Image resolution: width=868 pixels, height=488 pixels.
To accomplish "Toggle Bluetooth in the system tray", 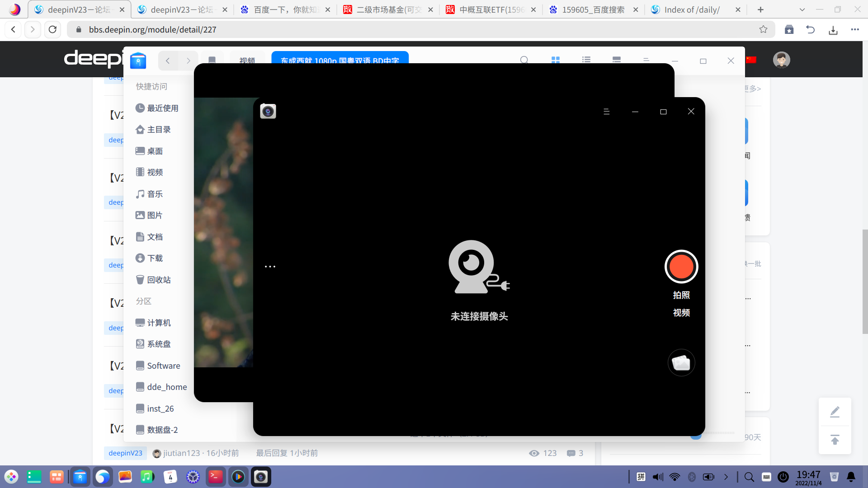I will [x=692, y=477].
